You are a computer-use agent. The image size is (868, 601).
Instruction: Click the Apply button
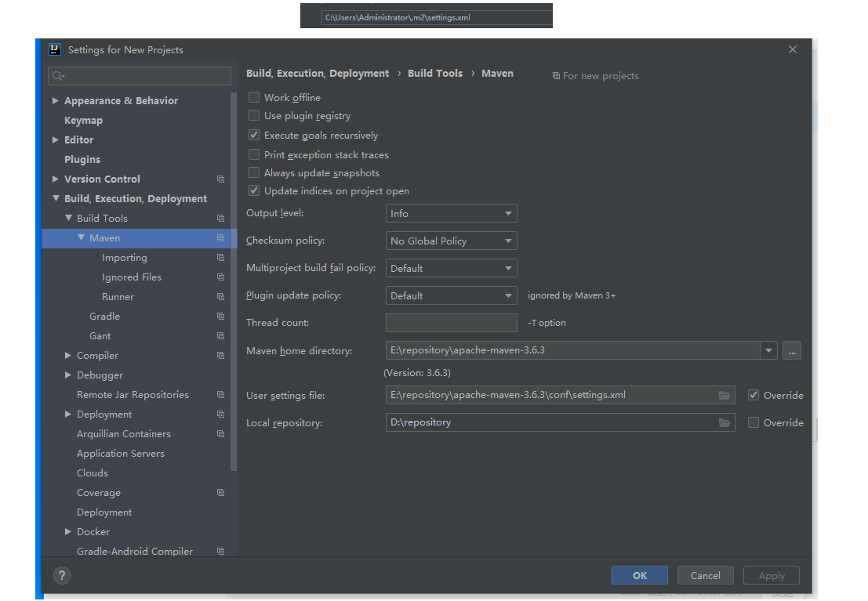(x=772, y=576)
